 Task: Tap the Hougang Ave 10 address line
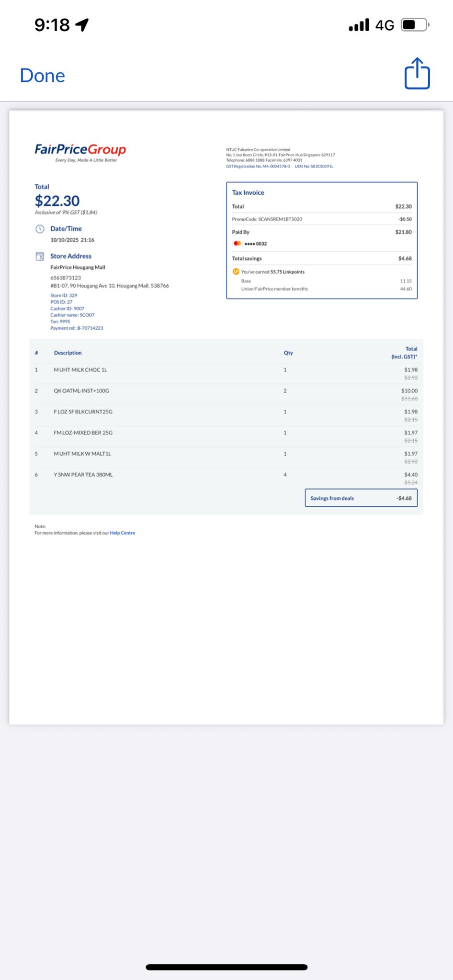point(110,286)
